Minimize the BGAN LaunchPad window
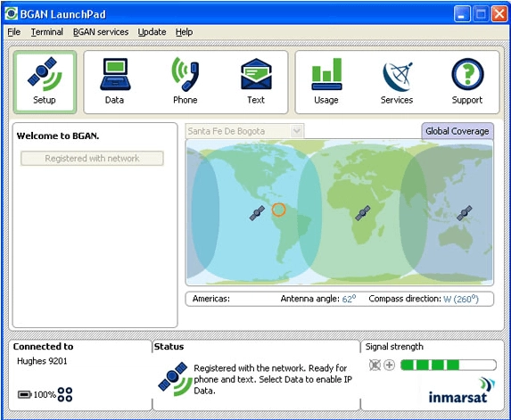 click(x=461, y=14)
